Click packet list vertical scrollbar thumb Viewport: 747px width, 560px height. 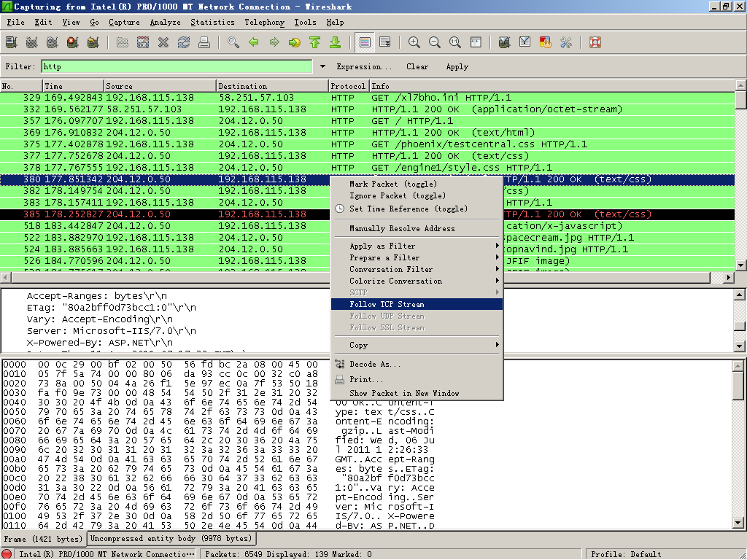[x=740, y=100]
